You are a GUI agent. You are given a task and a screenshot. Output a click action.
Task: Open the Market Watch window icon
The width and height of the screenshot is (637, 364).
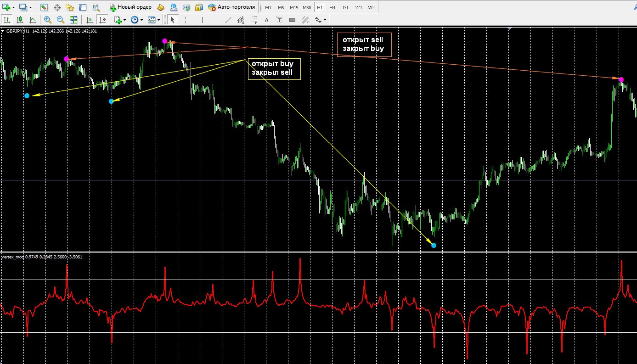[x=44, y=7]
